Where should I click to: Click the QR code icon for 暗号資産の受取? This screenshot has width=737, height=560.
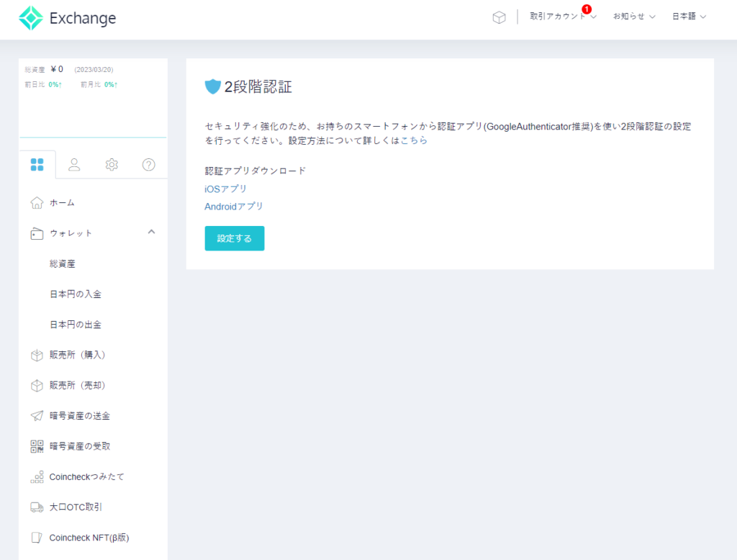click(x=37, y=446)
